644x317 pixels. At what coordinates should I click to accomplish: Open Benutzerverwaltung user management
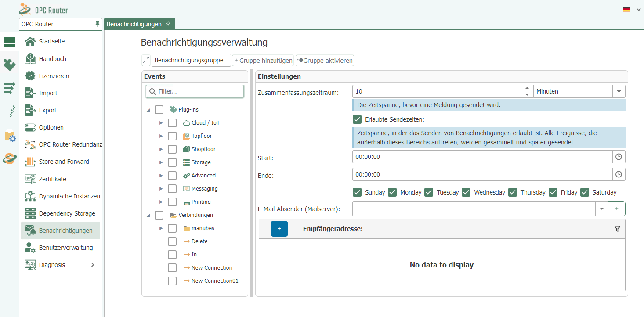coord(65,248)
